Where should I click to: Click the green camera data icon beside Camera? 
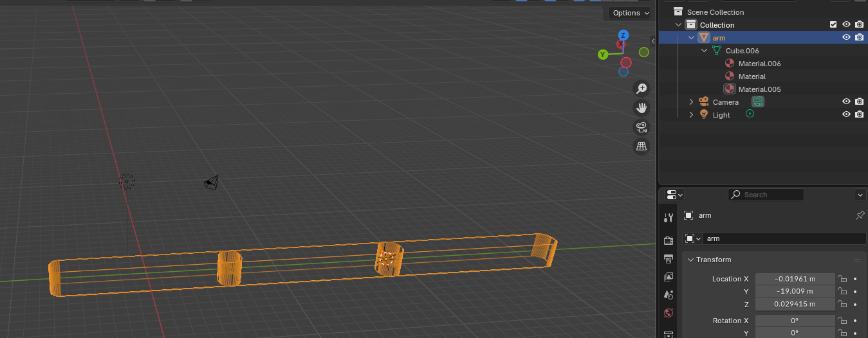757,102
